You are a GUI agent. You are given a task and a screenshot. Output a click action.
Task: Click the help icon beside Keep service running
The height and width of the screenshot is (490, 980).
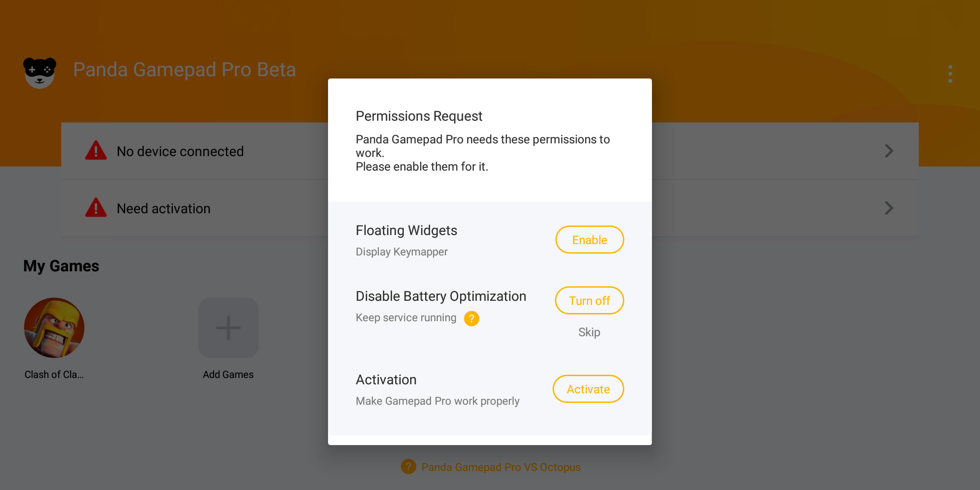pos(471,318)
